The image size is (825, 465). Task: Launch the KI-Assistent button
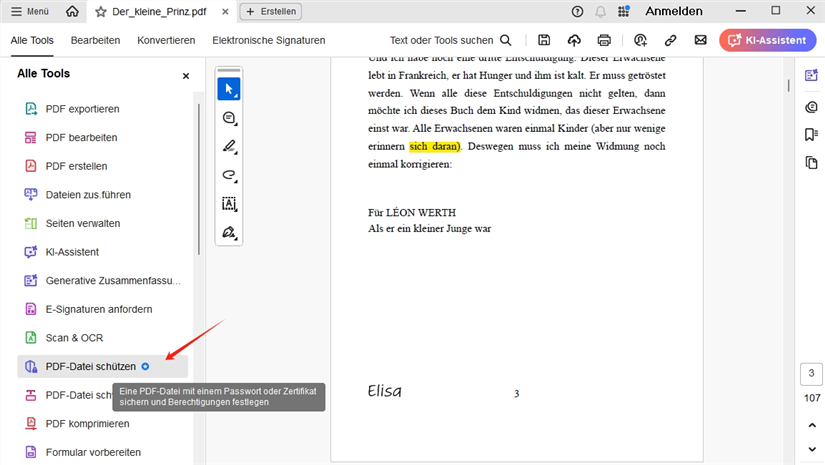pos(768,41)
